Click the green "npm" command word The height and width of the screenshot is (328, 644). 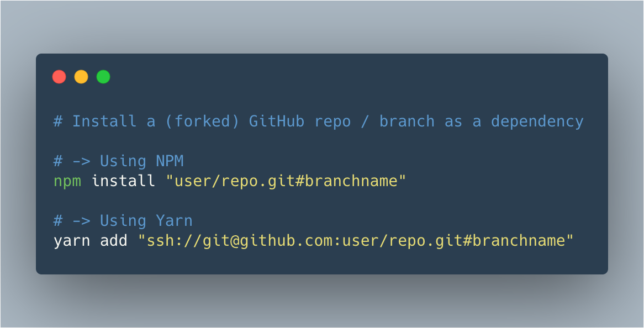pyautogui.click(x=67, y=181)
